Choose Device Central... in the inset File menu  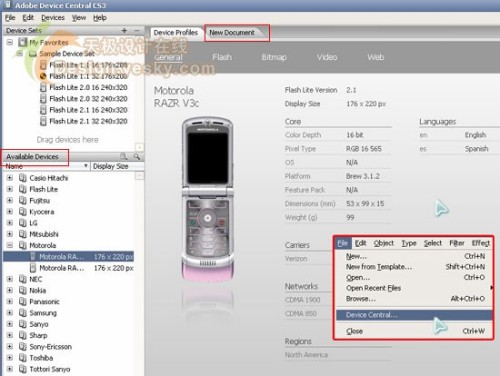click(x=414, y=315)
